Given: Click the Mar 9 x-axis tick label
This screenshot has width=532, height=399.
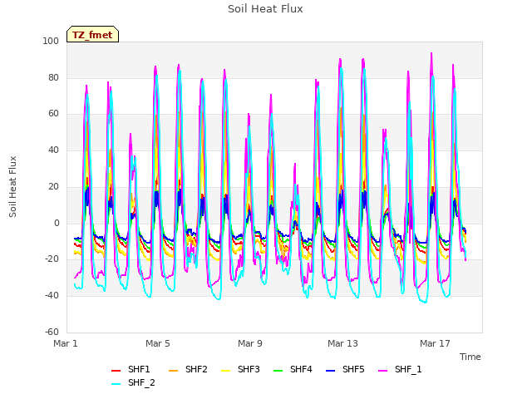Looking at the screenshot, I should click(x=250, y=343).
